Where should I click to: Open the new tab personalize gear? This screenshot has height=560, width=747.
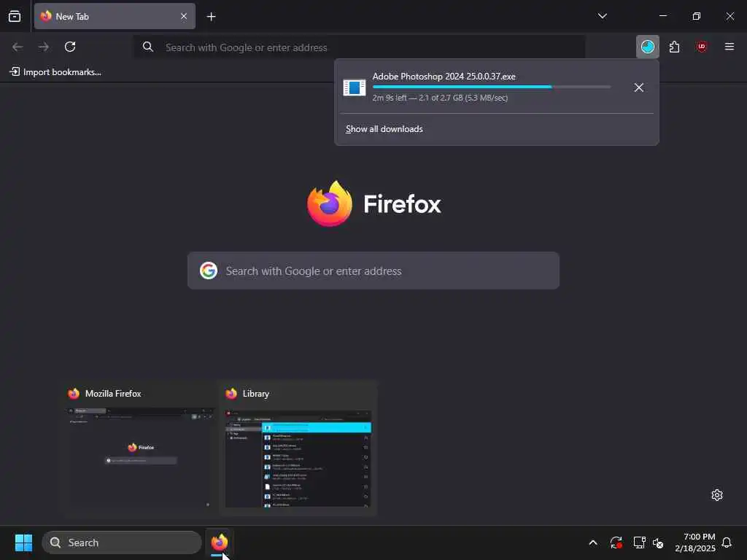pos(716,495)
